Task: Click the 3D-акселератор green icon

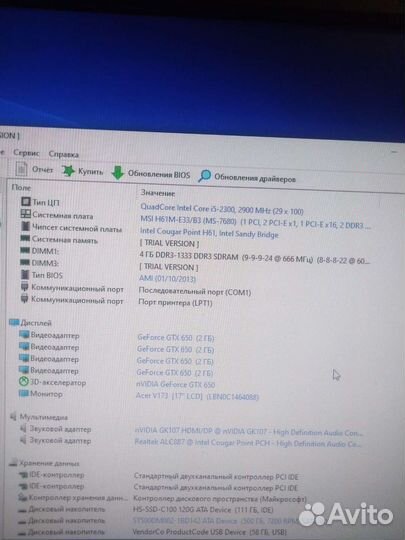Action: 23,382
